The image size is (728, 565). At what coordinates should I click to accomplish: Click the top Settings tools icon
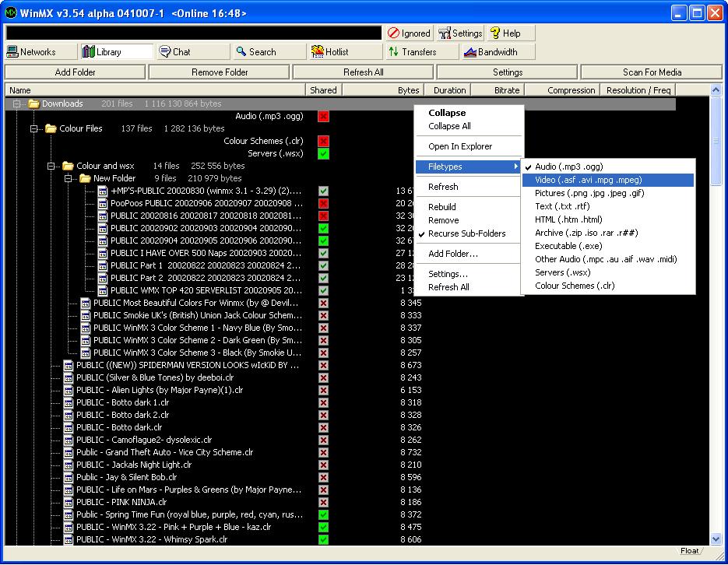(x=445, y=33)
